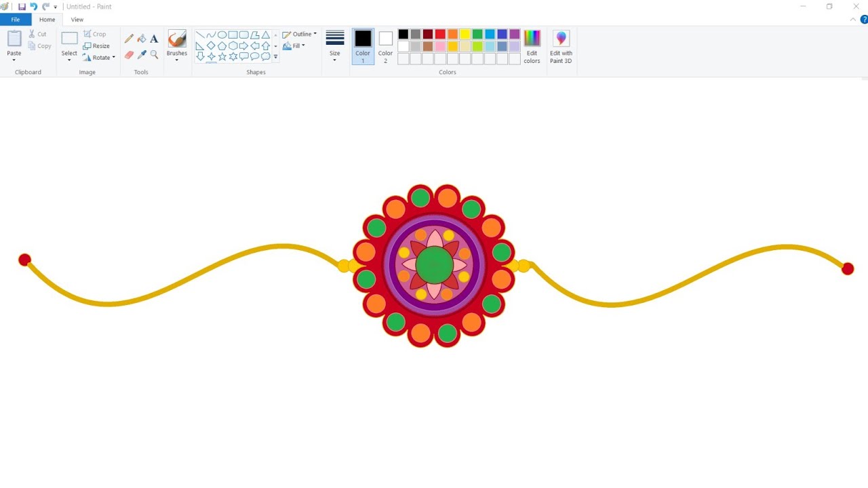
Task: Choose the Curve shape
Action: click(x=211, y=35)
